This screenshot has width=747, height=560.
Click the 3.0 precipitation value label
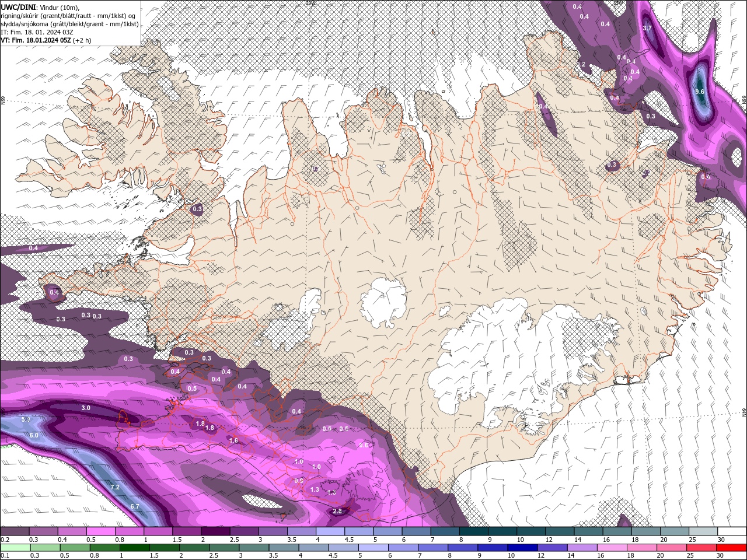pyautogui.click(x=86, y=408)
